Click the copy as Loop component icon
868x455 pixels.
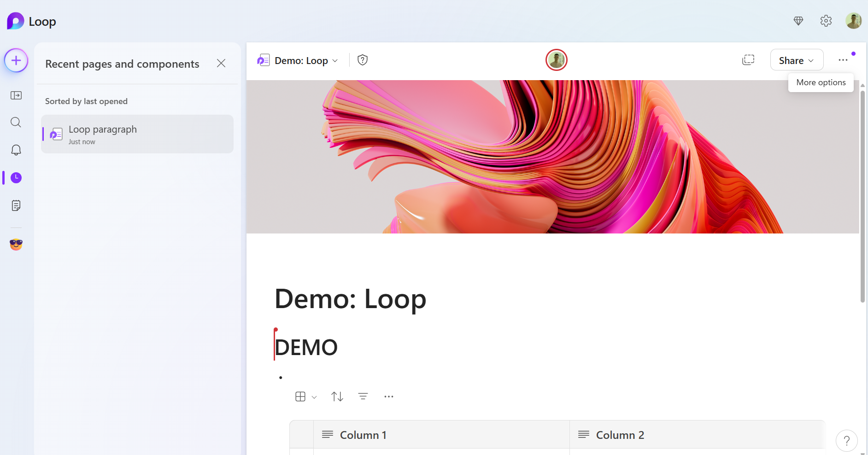click(748, 60)
